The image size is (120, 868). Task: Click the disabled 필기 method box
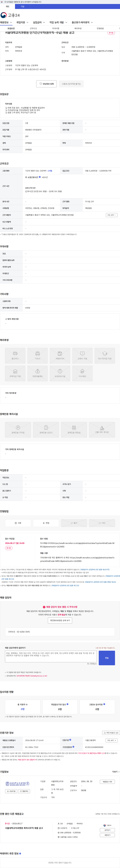pos(74,523)
